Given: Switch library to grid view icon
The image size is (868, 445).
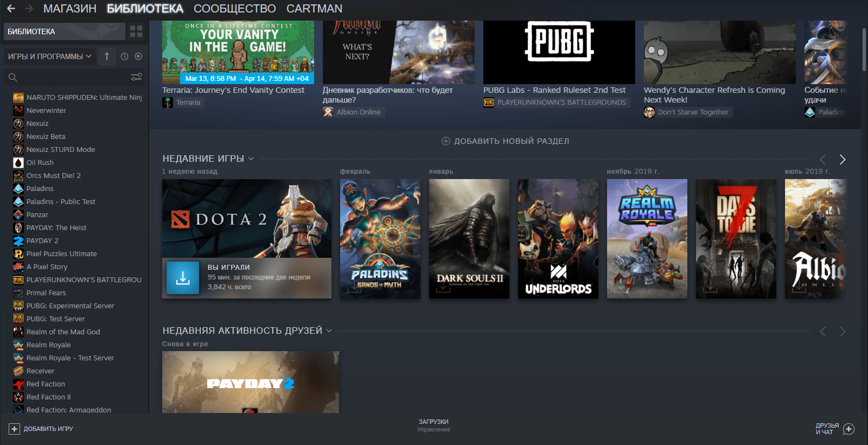Looking at the screenshot, I should (x=136, y=31).
